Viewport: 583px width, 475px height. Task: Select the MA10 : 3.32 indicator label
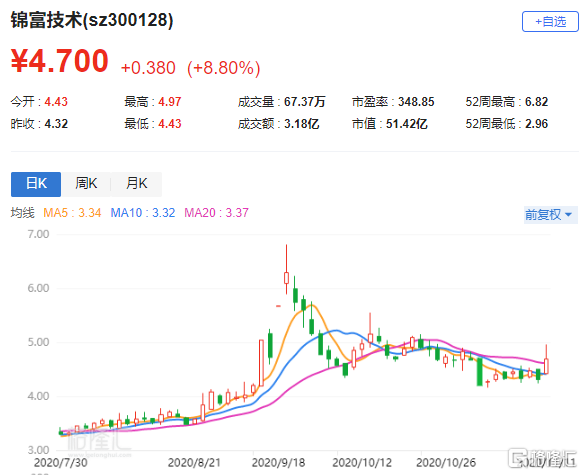point(143,213)
